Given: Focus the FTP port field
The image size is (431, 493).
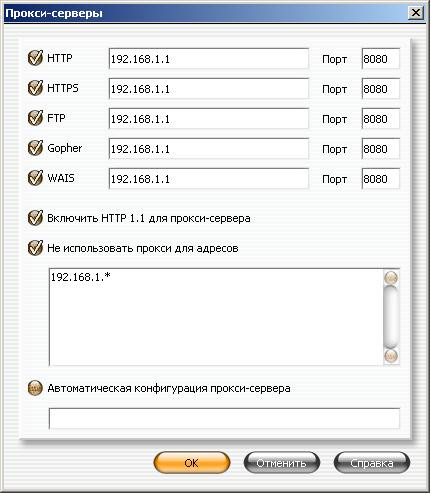Looking at the screenshot, I should [x=381, y=119].
